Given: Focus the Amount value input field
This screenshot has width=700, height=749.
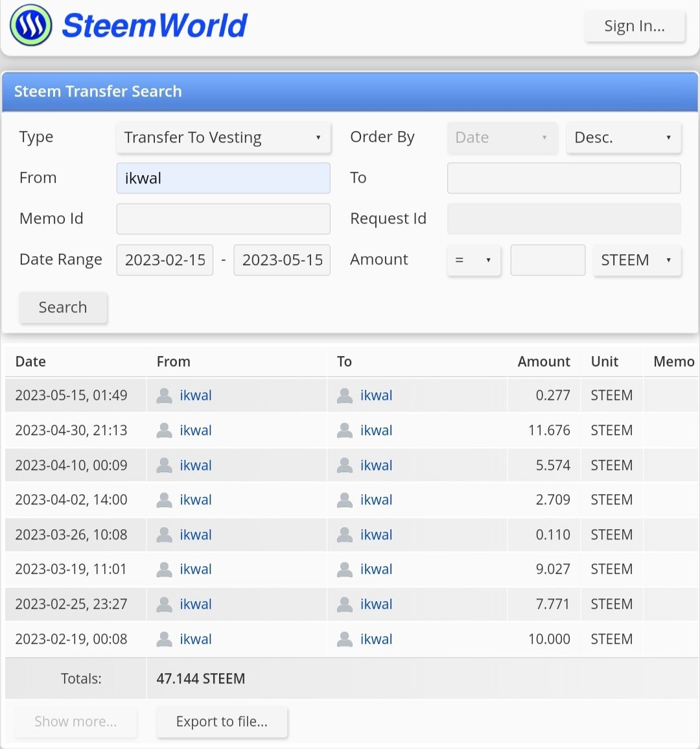Looking at the screenshot, I should (x=548, y=260).
